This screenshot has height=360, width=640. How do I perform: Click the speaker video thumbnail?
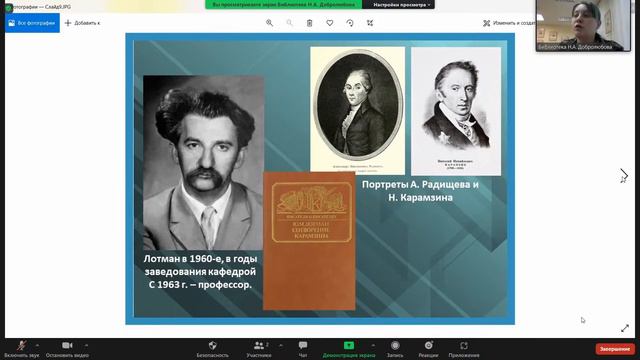[583, 25]
